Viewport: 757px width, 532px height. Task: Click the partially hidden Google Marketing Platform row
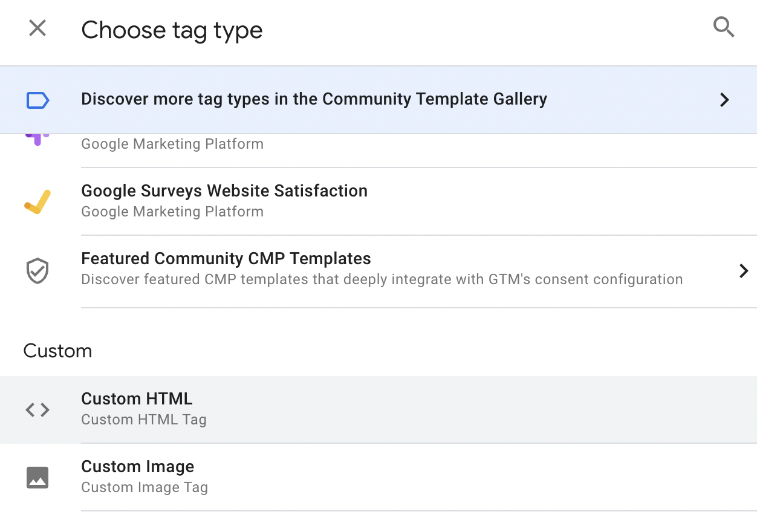(172, 144)
